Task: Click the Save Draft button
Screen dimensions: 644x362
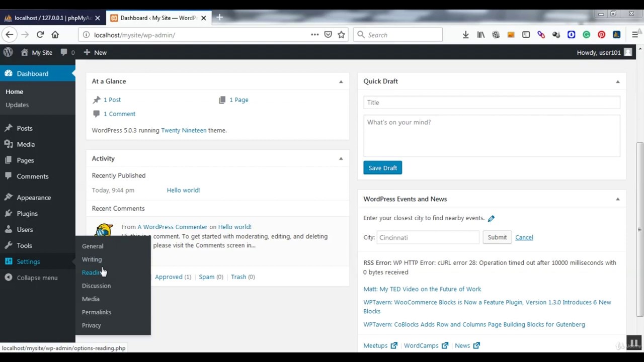Action: [383, 168]
